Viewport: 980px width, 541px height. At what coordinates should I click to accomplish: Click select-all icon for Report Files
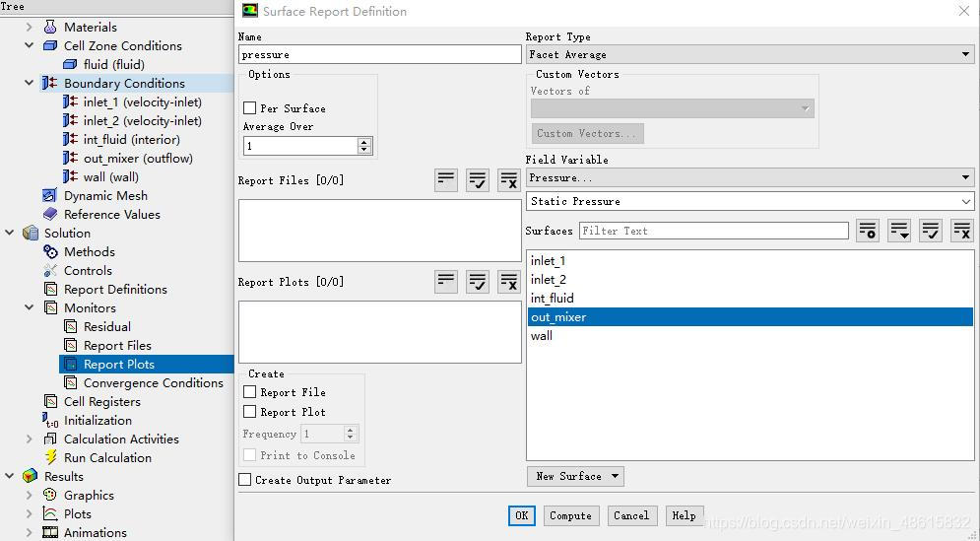(478, 180)
